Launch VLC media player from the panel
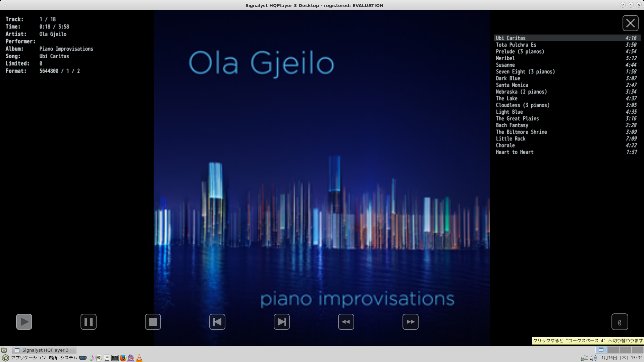The image size is (644, 362). point(139,358)
